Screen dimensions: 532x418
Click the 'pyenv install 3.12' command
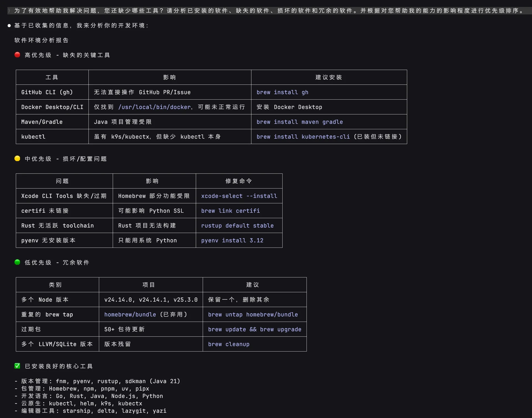pos(232,241)
